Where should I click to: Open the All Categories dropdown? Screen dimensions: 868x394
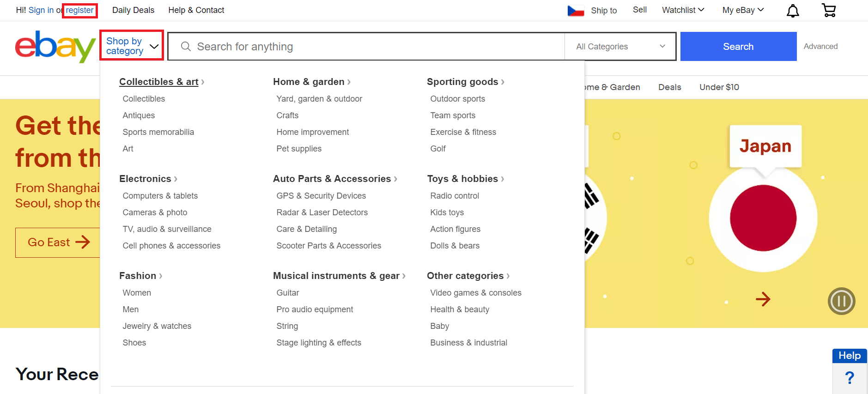click(x=619, y=46)
